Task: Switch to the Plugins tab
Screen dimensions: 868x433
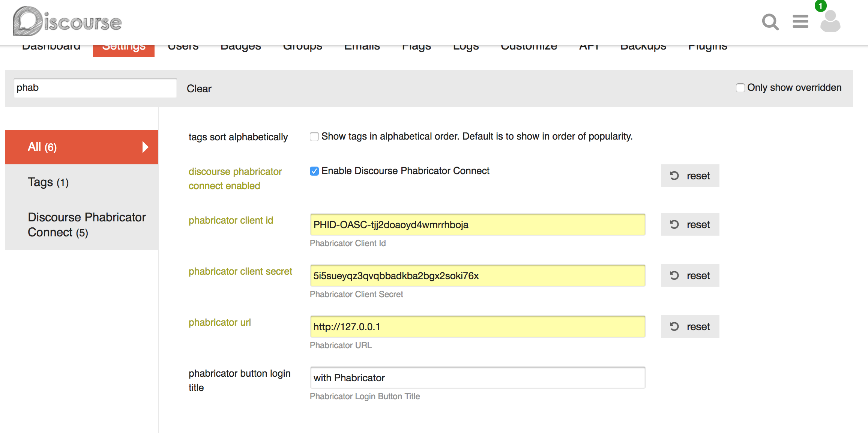Action: [707, 48]
